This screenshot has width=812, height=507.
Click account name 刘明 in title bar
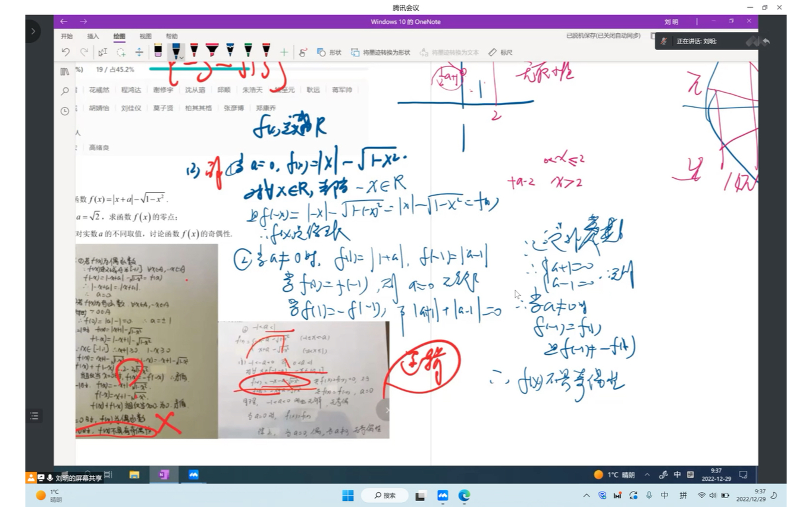671,22
